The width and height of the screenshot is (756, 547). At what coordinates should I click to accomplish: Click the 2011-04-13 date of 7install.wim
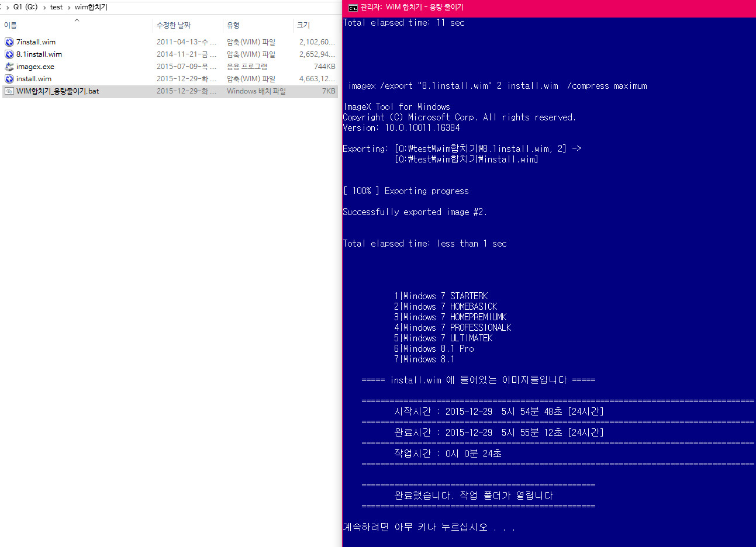[187, 42]
